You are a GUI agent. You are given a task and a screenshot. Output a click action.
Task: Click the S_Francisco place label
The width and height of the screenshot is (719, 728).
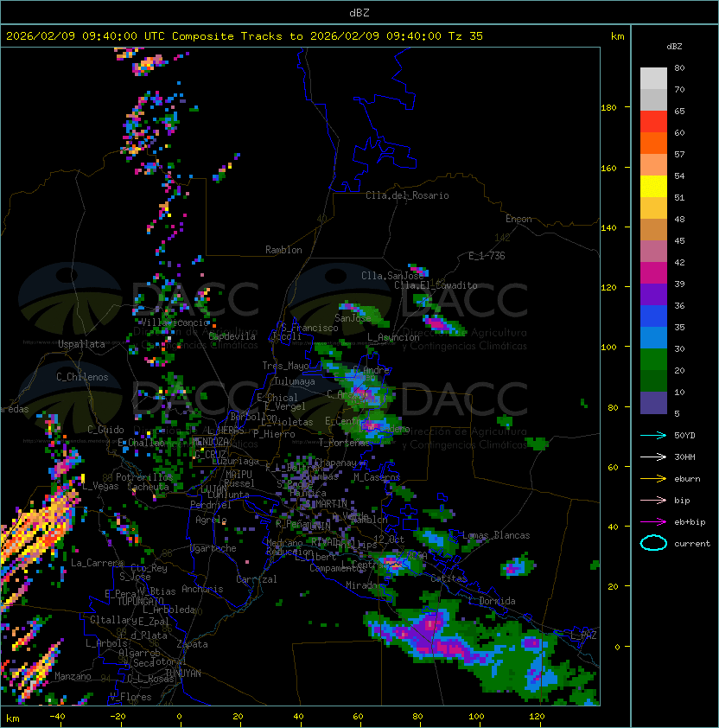(309, 328)
